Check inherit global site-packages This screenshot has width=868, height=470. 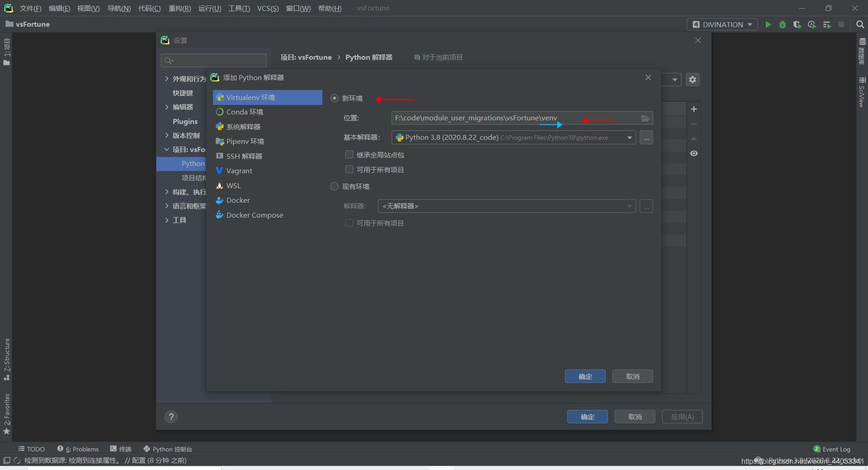point(349,155)
